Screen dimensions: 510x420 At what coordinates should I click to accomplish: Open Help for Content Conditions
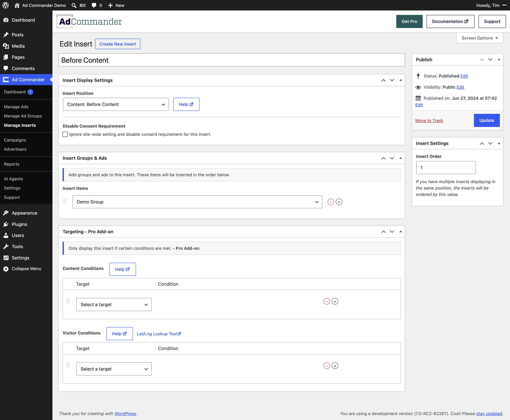coord(122,269)
